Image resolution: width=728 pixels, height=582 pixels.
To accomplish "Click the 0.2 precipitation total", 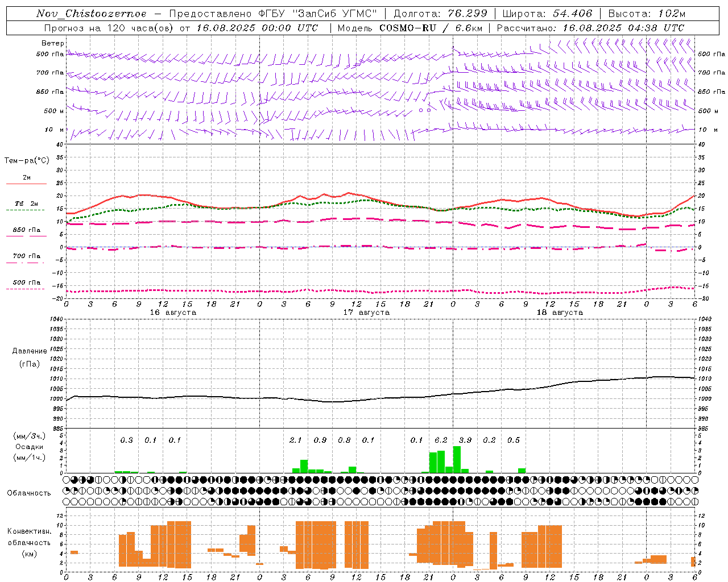I will pyautogui.click(x=489, y=440).
